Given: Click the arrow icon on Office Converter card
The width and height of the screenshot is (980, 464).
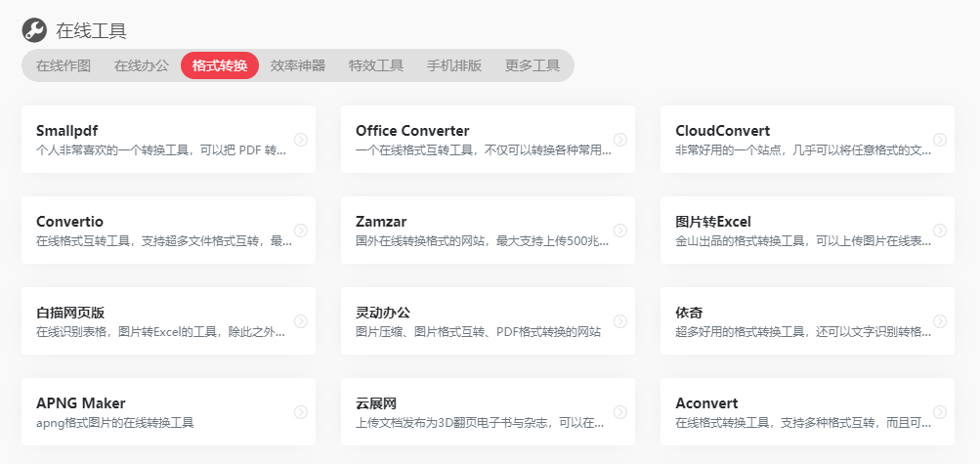Looking at the screenshot, I should coord(620,140).
